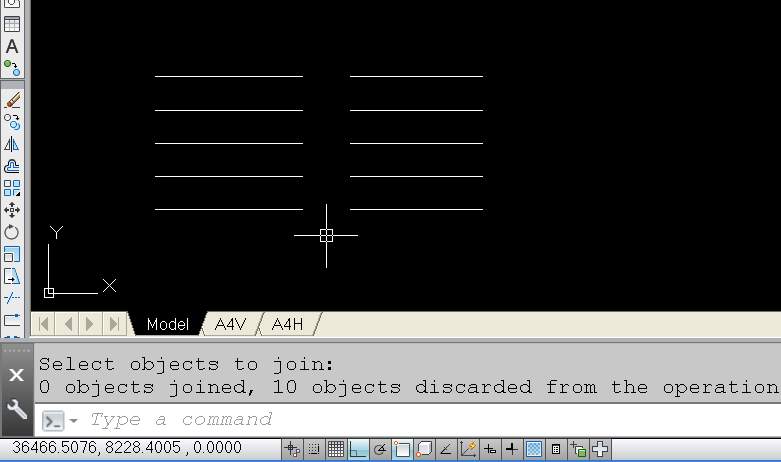This screenshot has width=781, height=462.
Task: Toggle Dynamic Input in status bar
Action: [x=490, y=450]
